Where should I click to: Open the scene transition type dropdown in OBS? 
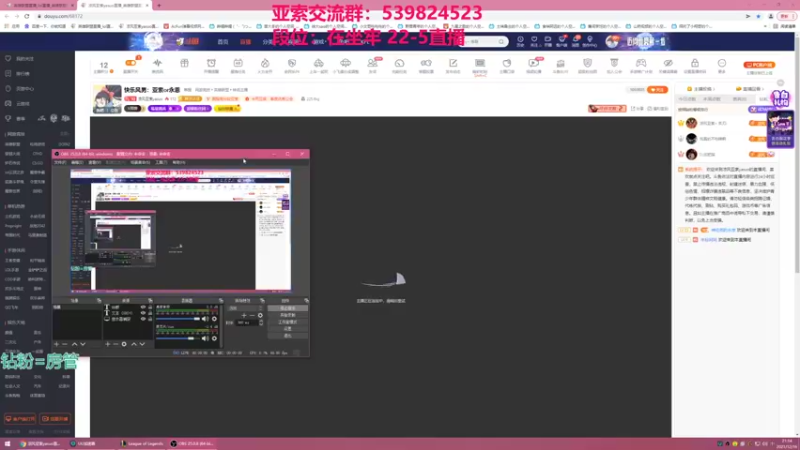245,308
